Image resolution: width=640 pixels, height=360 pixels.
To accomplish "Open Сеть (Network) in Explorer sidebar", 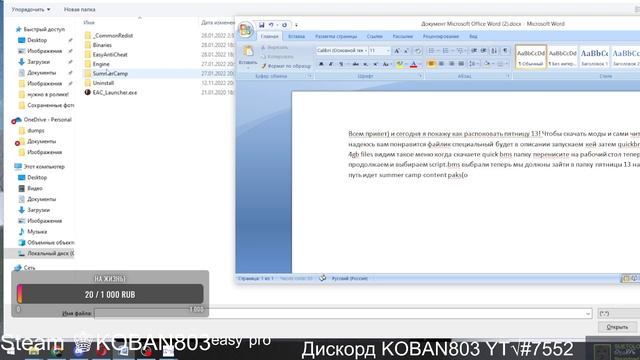I will pyautogui.click(x=25, y=268).
